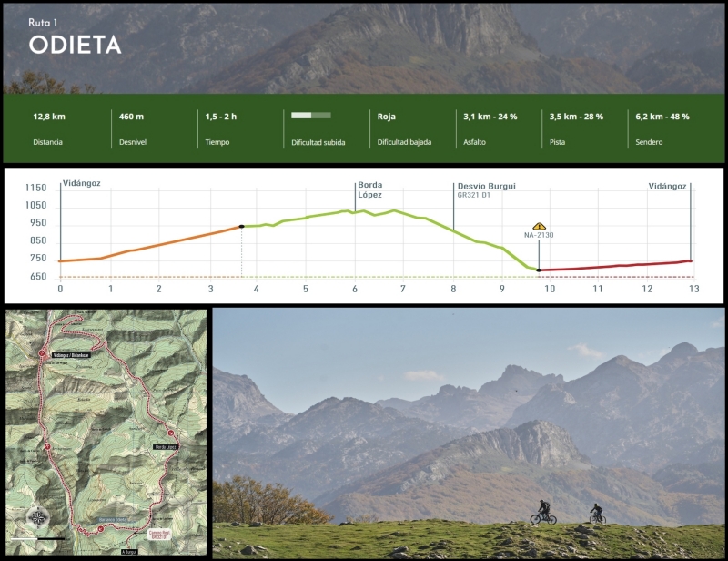Screen dimensions: 728x561
Task: Click the NA-2130 warning triangle icon
Action: click(539, 226)
